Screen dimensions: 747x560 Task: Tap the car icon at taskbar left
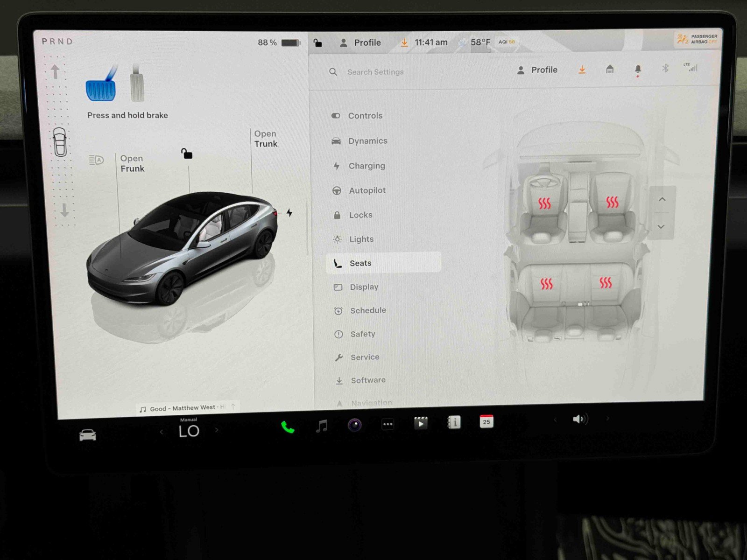(88, 434)
